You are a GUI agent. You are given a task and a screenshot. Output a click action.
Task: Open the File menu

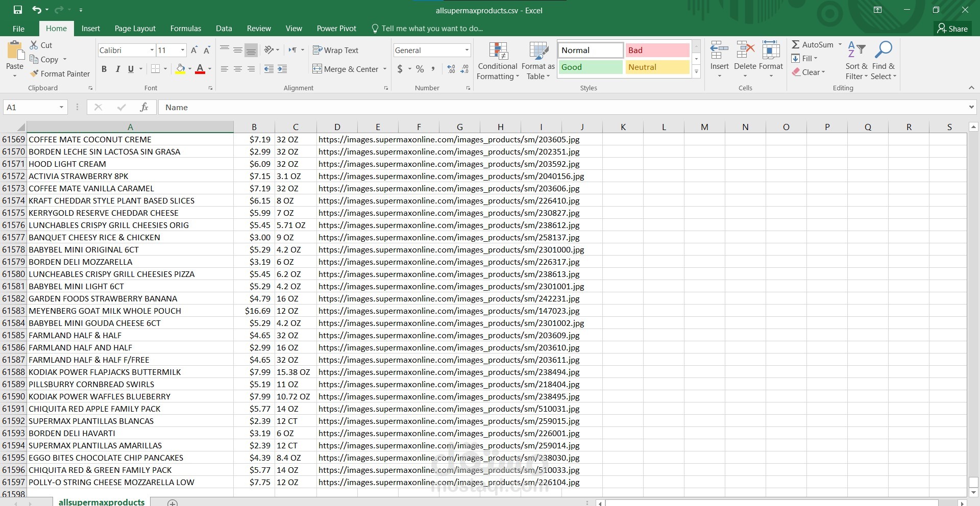click(18, 29)
